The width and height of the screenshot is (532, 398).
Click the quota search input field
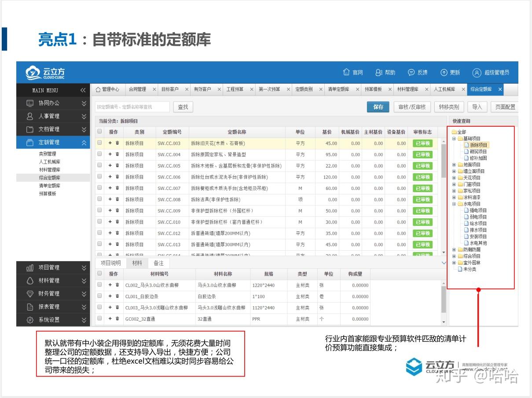point(132,107)
